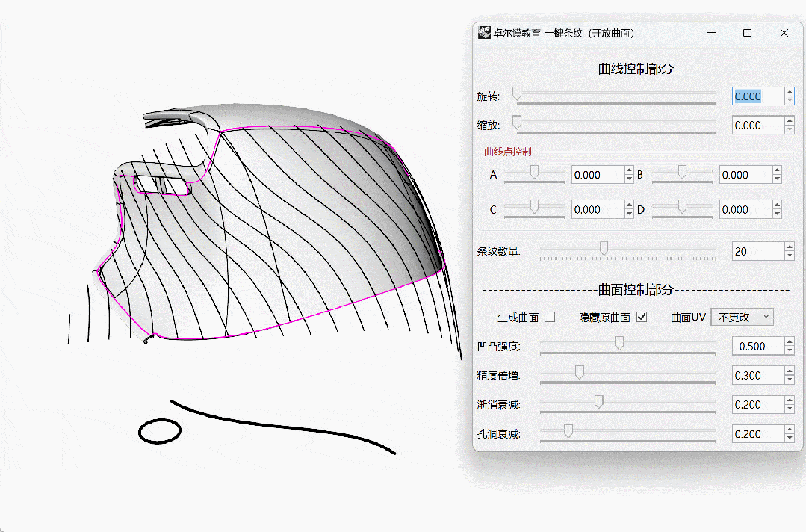Decrease bump strength -0.500 stepper
The width and height of the screenshot is (806, 532).
pos(790,350)
